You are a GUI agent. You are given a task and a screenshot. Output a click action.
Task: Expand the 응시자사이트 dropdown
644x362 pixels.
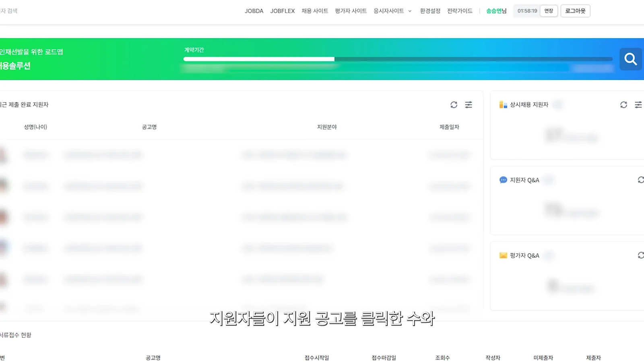392,11
